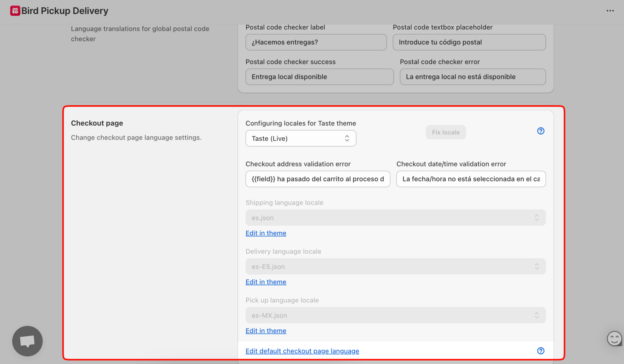
Task: Click the Postal code checker error field
Action: (x=473, y=77)
